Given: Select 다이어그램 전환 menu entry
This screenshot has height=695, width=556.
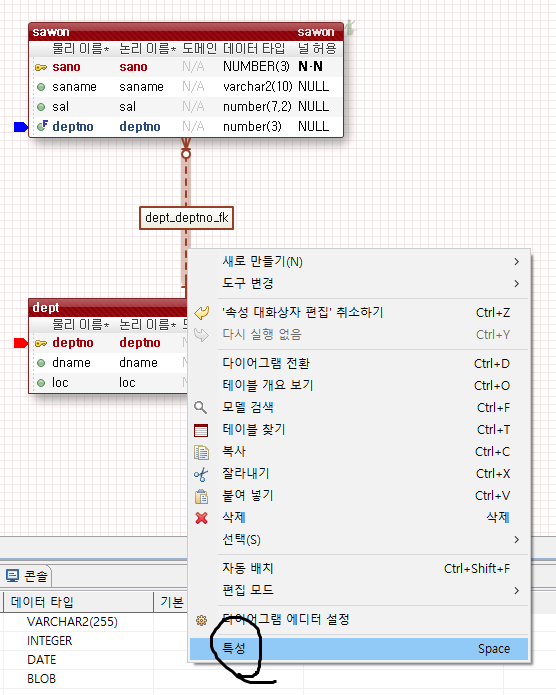Looking at the screenshot, I should 359,363.
